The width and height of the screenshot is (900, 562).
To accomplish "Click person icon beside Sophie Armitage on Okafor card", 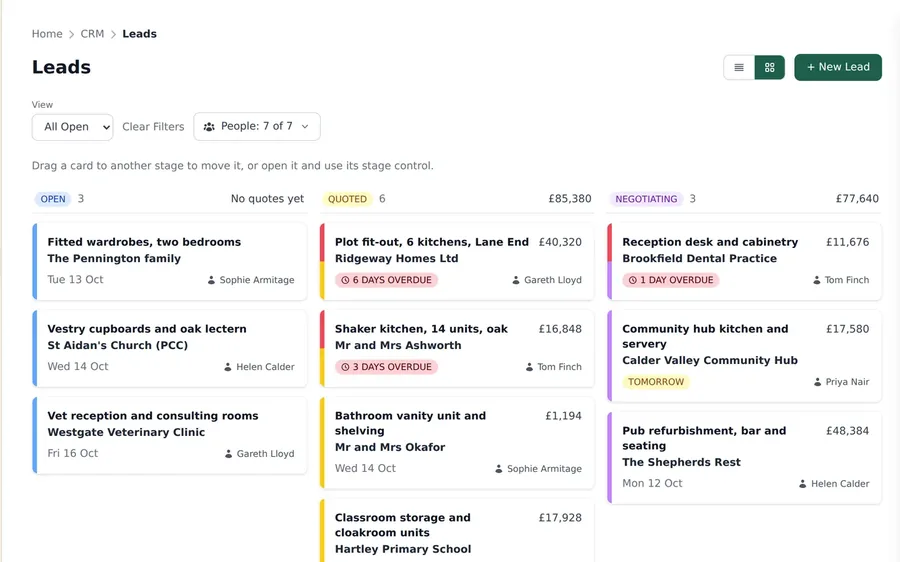I will point(499,469).
